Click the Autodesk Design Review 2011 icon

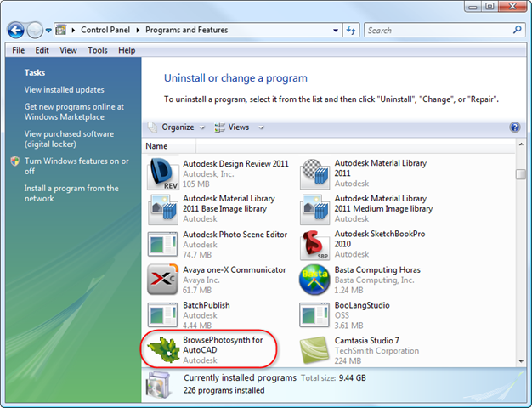pyautogui.click(x=163, y=173)
